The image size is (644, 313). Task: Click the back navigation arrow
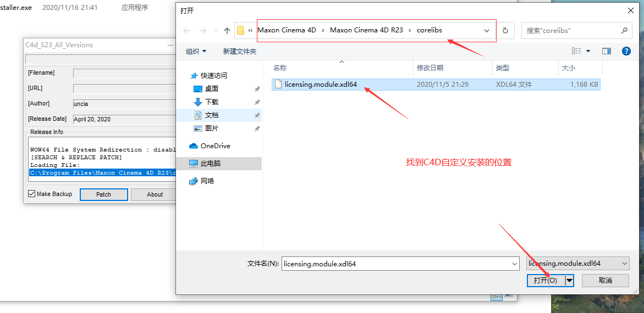[x=186, y=31]
